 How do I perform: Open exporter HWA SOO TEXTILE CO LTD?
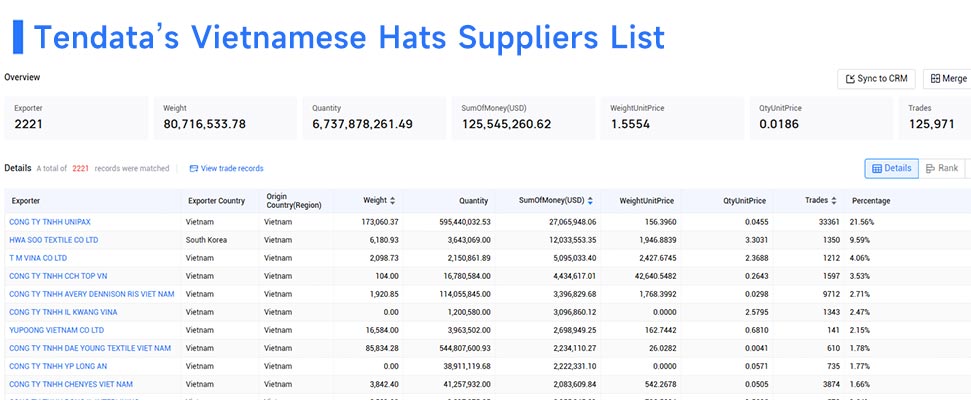point(54,240)
